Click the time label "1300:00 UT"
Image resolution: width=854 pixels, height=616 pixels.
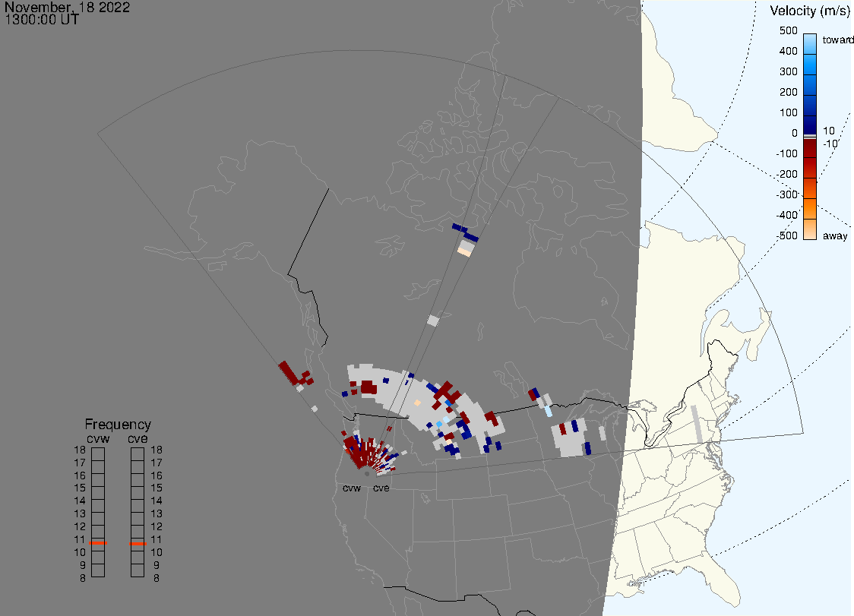click(42, 20)
